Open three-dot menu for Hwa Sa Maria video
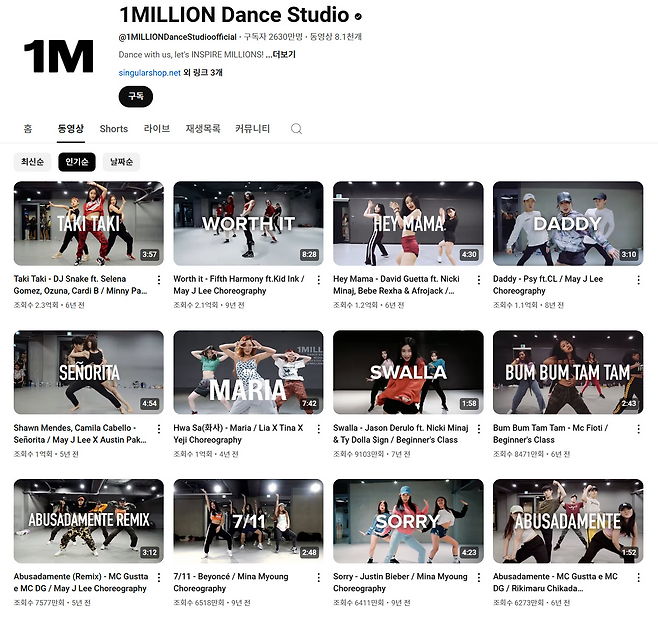The height and width of the screenshot is (620, 658). (x=319, y=429)
